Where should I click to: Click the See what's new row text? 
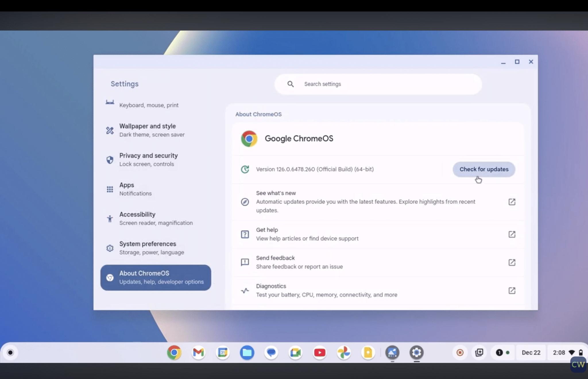(x=365, y=202)
